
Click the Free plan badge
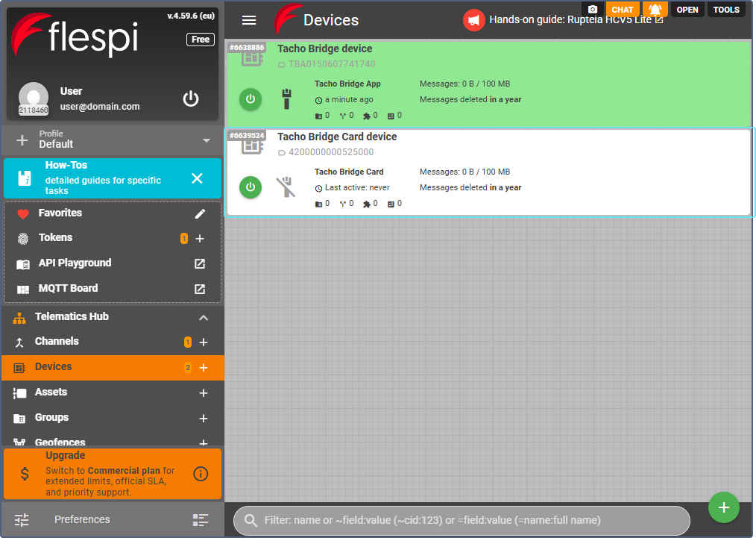click(x=200, y=40)
